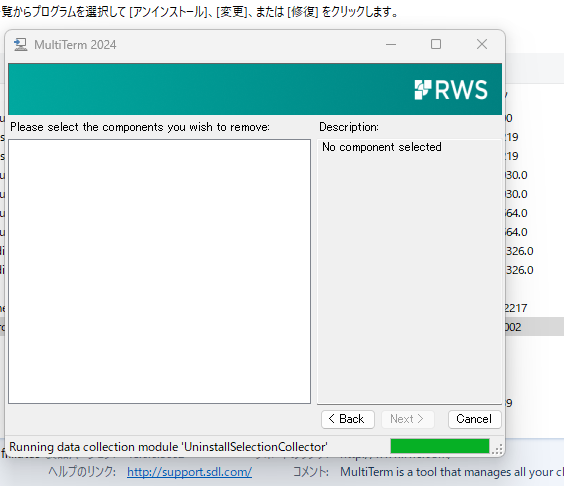Click the 'No component selected' description panel
Screen dimensions: 564x486
coord(409,271)
